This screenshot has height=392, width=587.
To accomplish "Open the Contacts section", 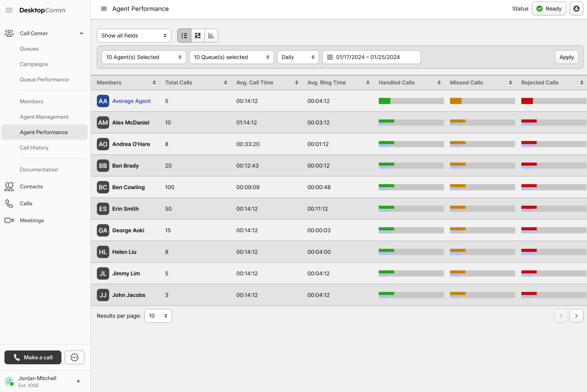I will click(31, 186).
